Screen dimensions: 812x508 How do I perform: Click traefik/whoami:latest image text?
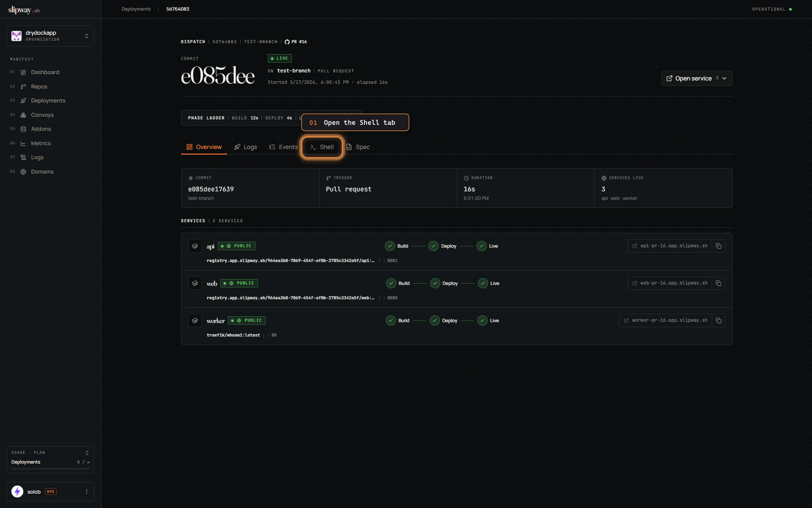click(x=233, y=335)
